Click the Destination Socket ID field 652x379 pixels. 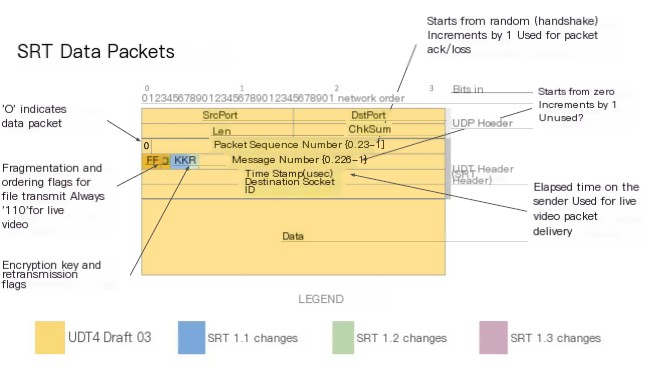290,186
